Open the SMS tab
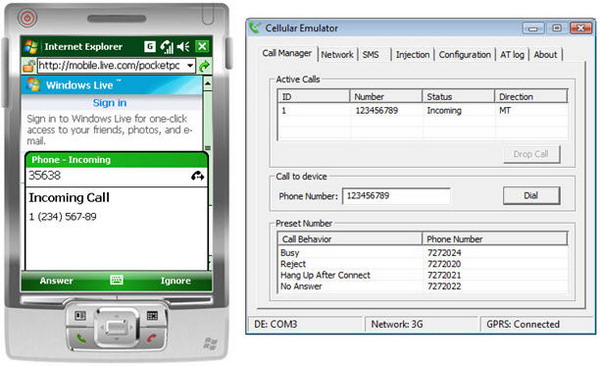 tap(370, 55)
